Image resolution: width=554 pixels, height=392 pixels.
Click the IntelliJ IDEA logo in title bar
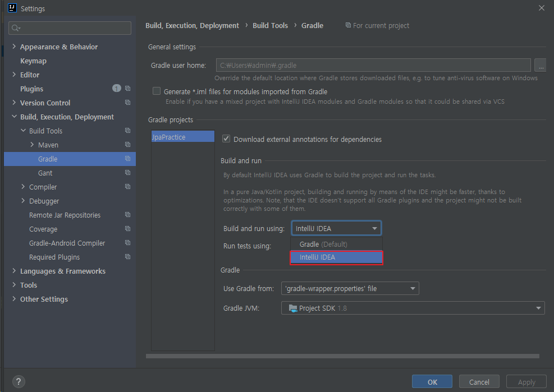click(x=12, y=8)
